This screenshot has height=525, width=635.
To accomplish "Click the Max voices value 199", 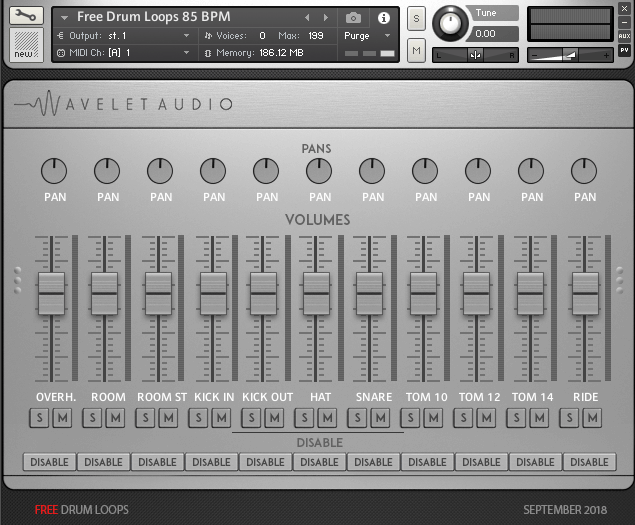I will click(x=316, y=36).
